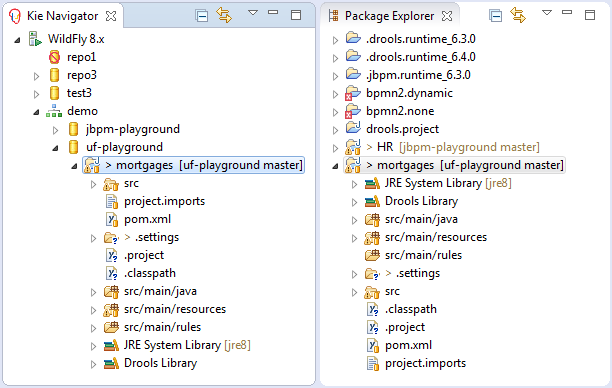Click the WildFly 8.x server icon
This screenshot has height=388, width=612.
(35, 39)
